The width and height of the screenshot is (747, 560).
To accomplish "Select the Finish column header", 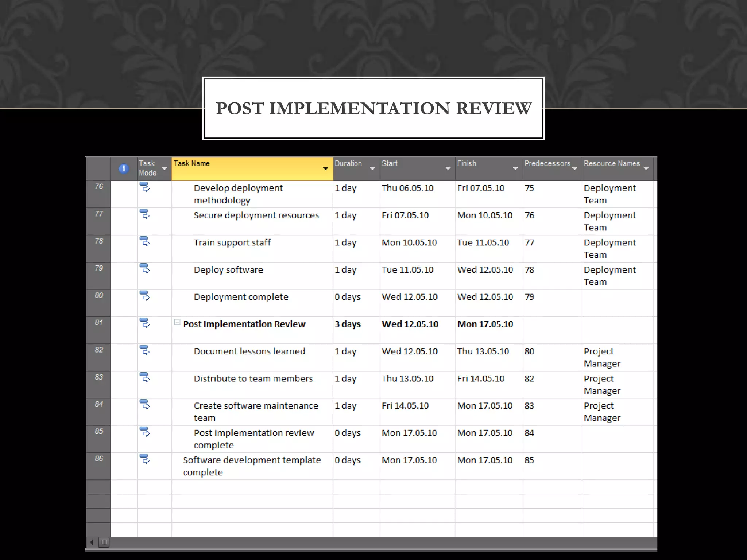I will coord(489,169).
